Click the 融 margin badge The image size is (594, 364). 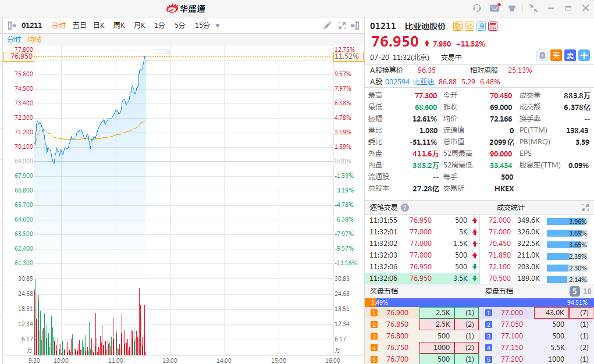(458, 26)
